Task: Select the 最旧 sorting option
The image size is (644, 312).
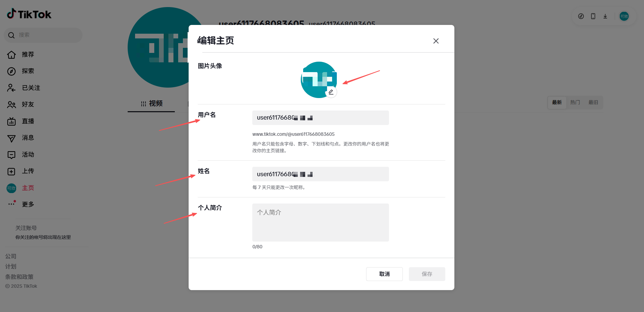Action: coord(593,102)
